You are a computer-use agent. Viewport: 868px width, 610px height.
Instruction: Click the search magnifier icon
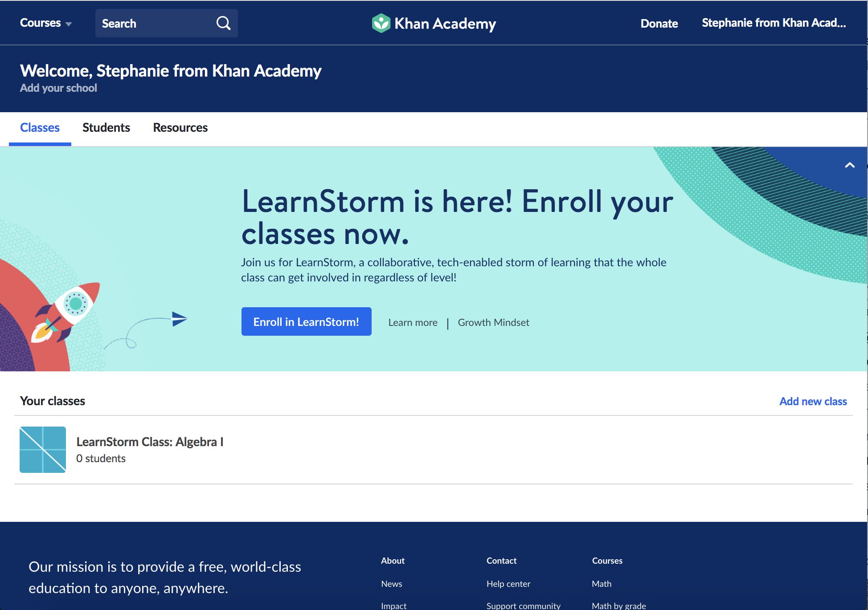(224, 23)
